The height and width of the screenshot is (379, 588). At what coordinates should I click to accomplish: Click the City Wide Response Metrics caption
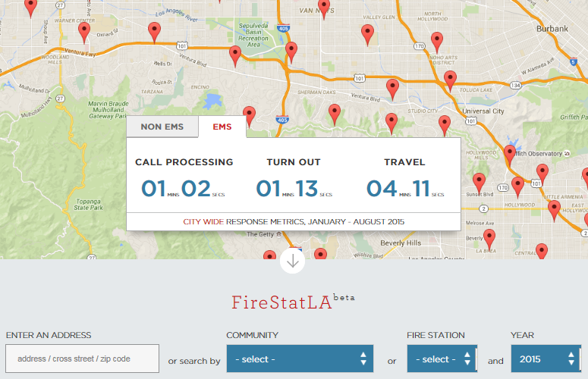[294, 221]
